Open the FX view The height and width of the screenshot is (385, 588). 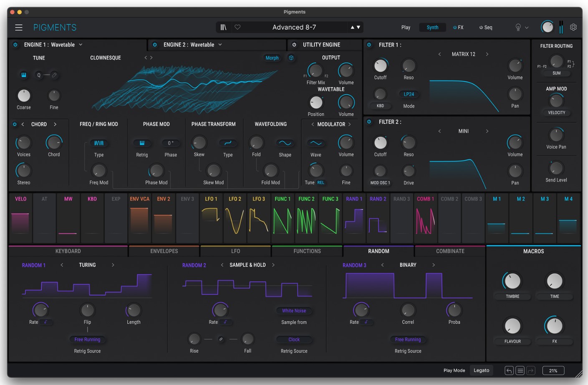[x=458, y=28]
